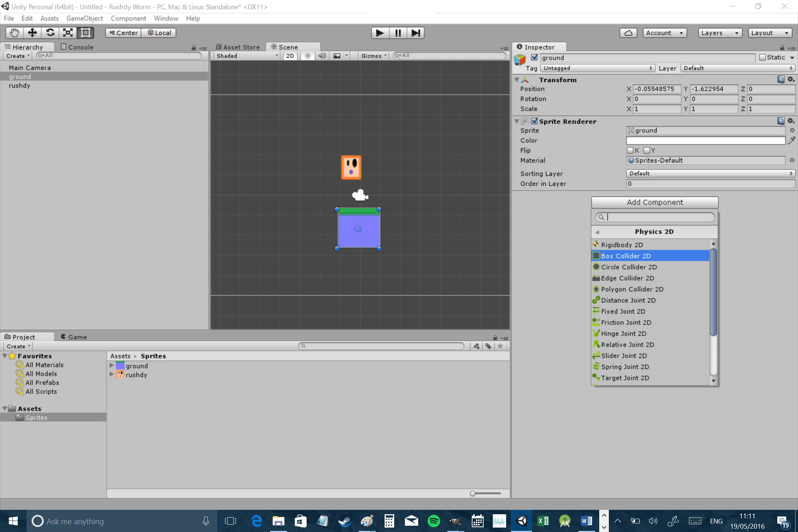Screen dimensions: 798x532
Task: Pause the game preview
Action: pos(398,33)
